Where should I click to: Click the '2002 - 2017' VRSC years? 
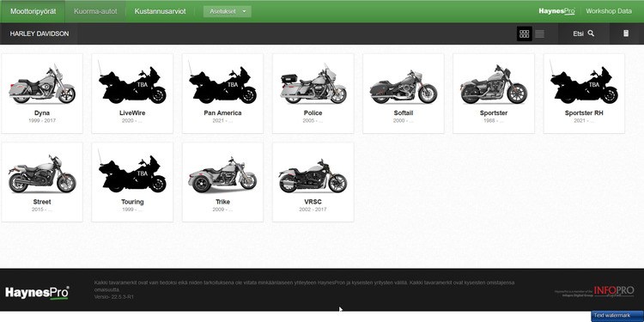[x=313, y=210]
